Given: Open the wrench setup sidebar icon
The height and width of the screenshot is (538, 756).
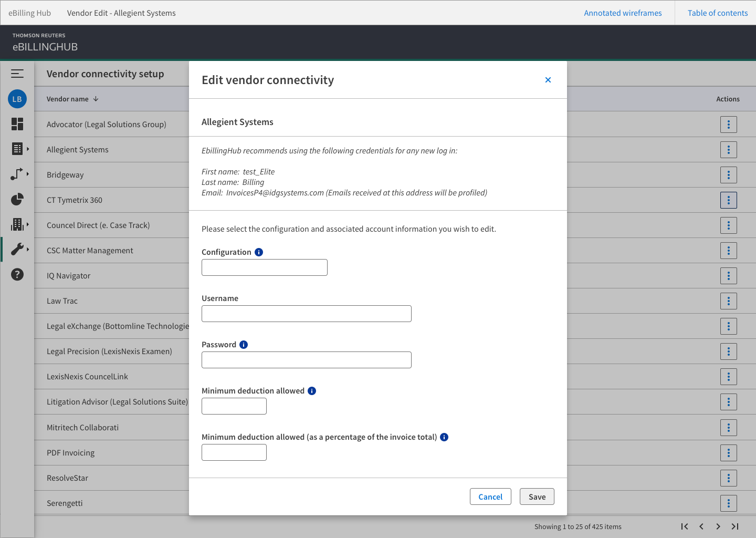Looking at the screenshot, I should (17, 249).
